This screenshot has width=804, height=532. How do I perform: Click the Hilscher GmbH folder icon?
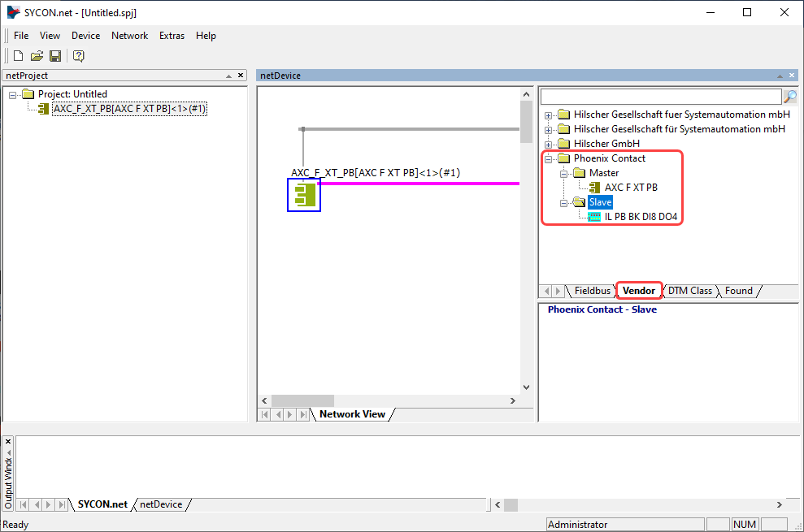pyautogui.click(x=563, y=144)
